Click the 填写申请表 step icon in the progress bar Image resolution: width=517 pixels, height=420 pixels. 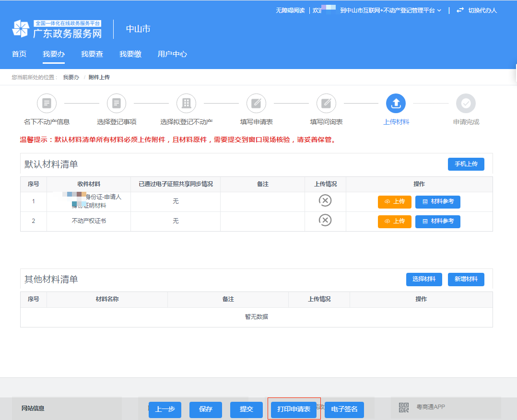pyautogui.click(x=256, y=103)
